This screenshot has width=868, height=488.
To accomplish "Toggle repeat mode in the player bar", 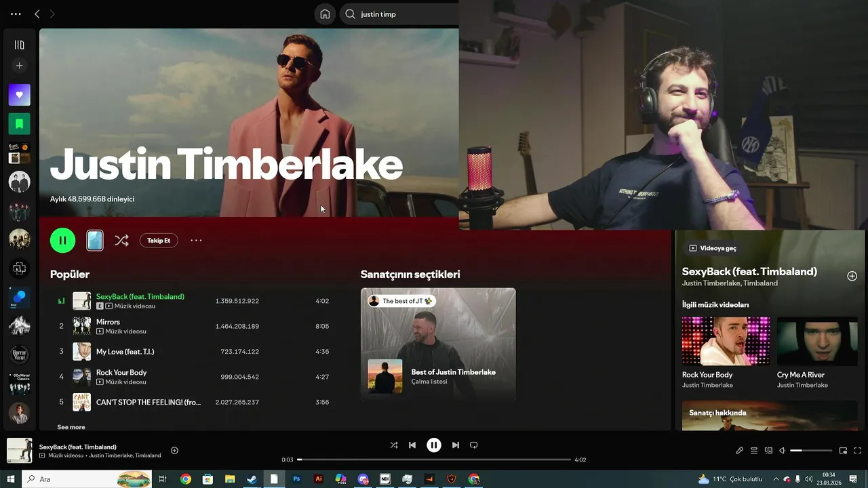I will tap(474, 445).
